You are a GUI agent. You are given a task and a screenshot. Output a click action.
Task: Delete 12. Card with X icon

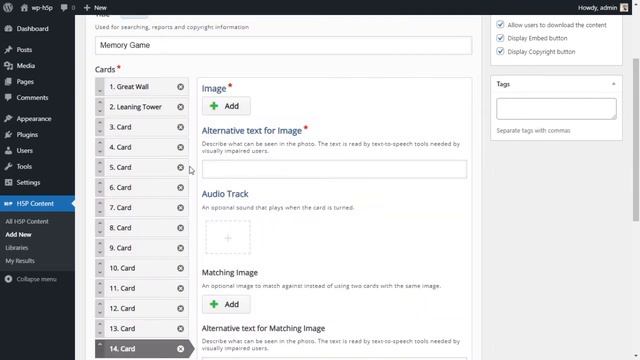(x=180, y=309)
